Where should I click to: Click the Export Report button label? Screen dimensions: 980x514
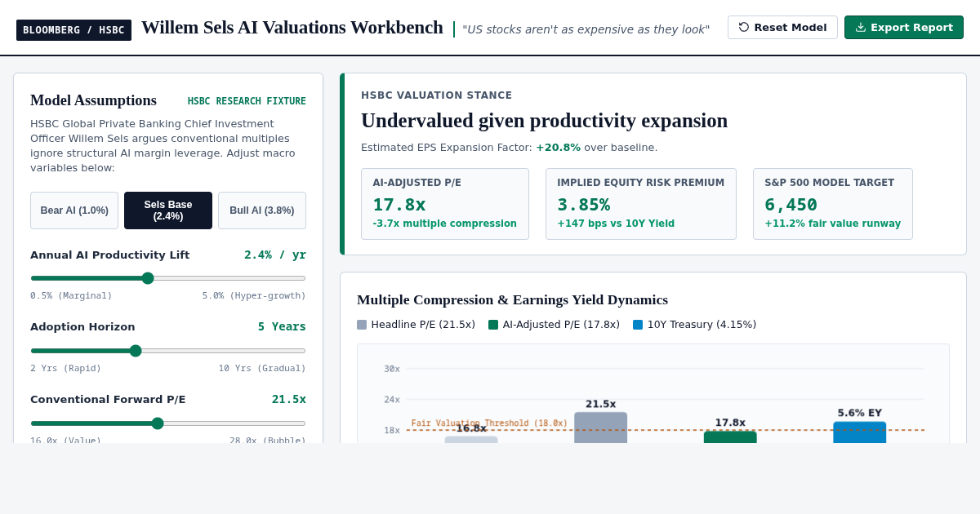click(911, 27)
